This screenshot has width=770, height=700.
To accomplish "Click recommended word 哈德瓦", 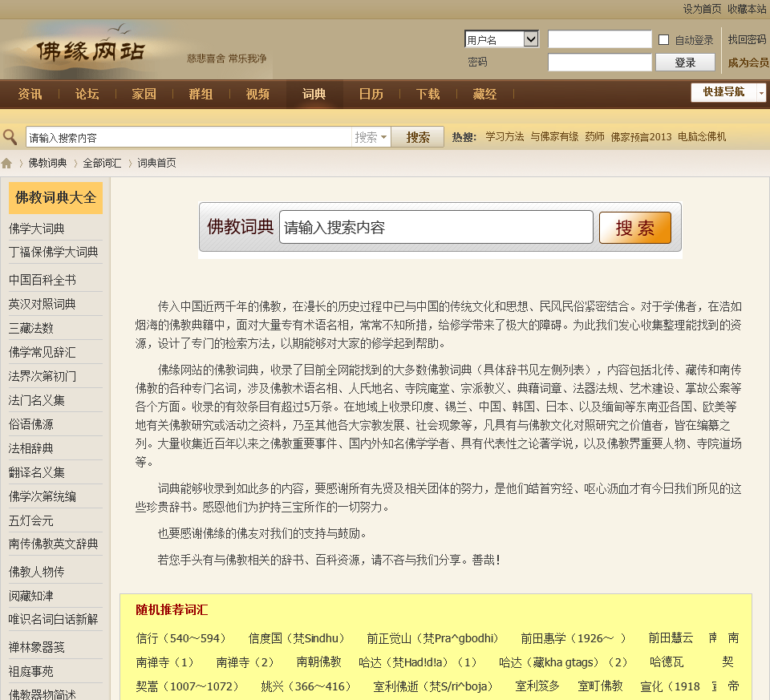I will [x=667, y=662].
